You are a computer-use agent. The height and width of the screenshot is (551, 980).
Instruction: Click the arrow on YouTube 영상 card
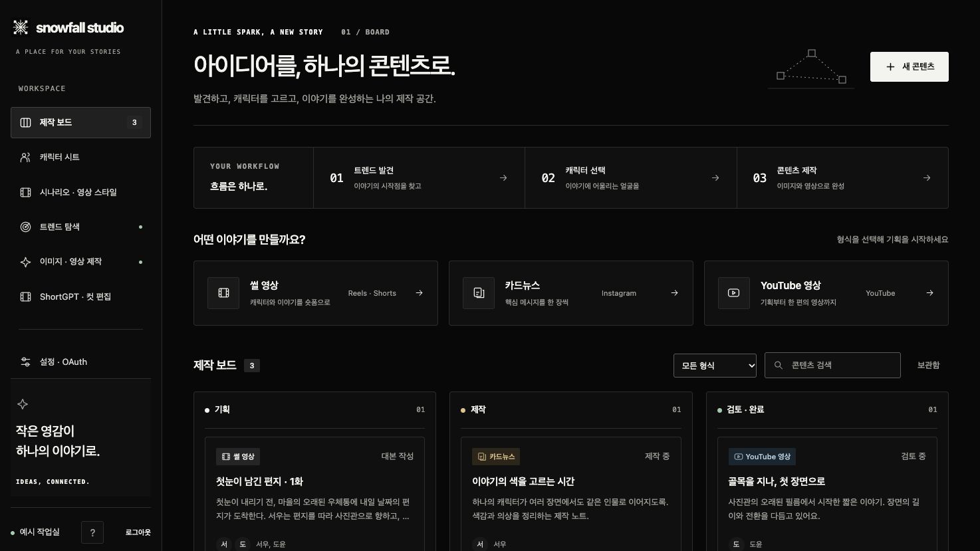pos(929,293)
